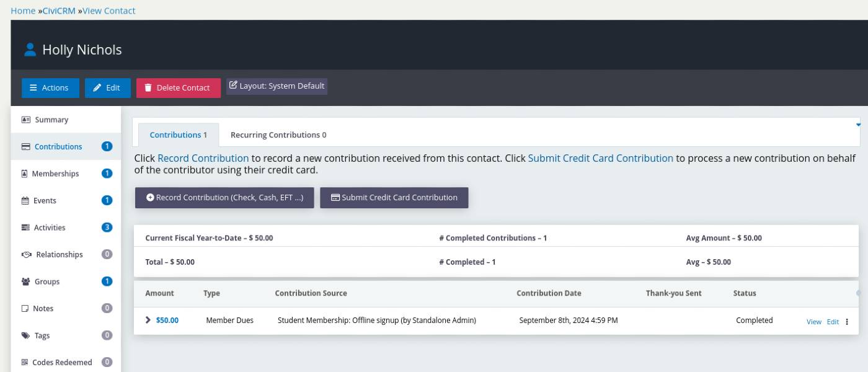The width and height of the screenshot is (868, 372).
Task: Click the contact person icon beside Holly Nichols
Action: [30, 50]
